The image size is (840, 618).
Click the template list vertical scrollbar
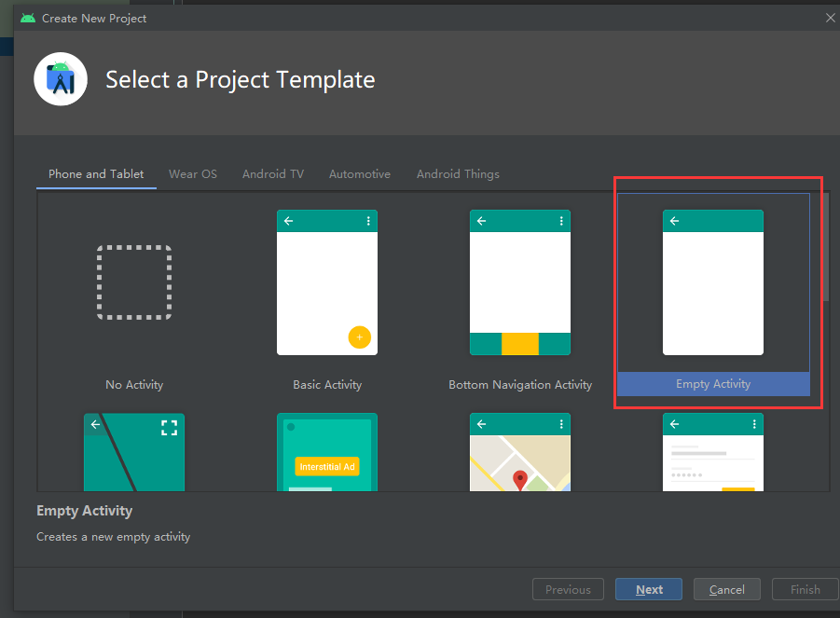point(826,247)
